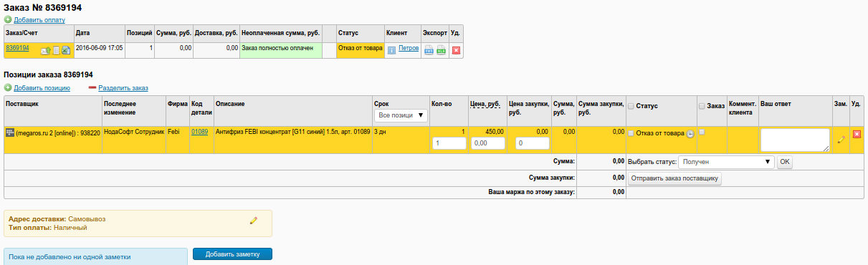The image size is (868, 265).
Task: Click the pencil edit icon in delivery address box
Action: tap(253, 221)
